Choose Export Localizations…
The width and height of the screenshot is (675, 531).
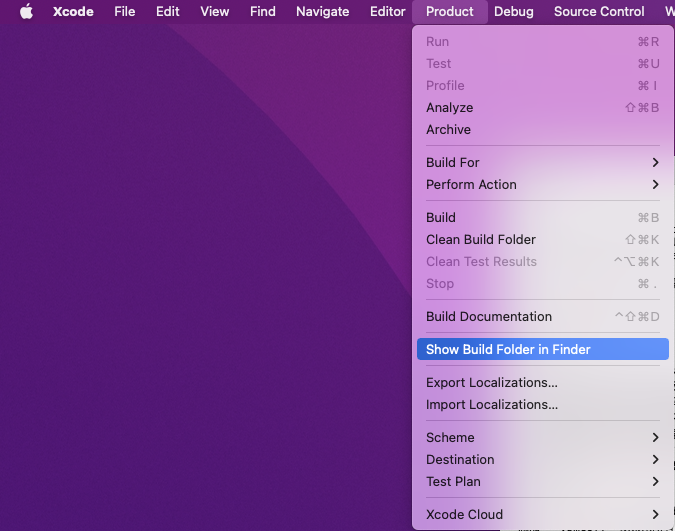click(x=542, y=382)
